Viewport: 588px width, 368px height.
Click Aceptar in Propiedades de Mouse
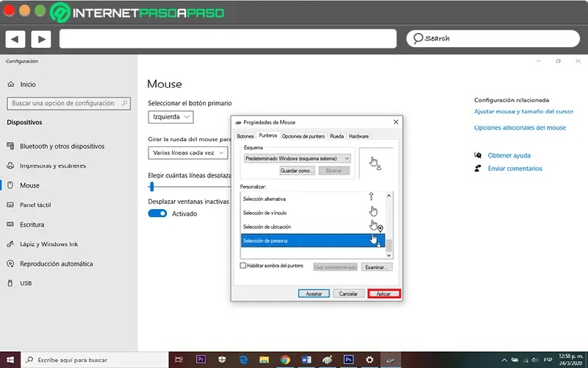314,294
